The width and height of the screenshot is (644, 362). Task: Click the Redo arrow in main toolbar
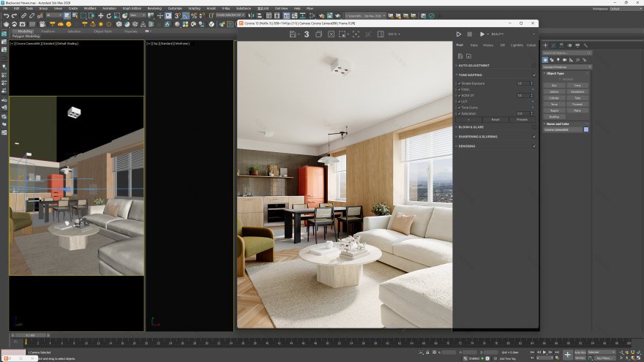click(x=15, y=15)
